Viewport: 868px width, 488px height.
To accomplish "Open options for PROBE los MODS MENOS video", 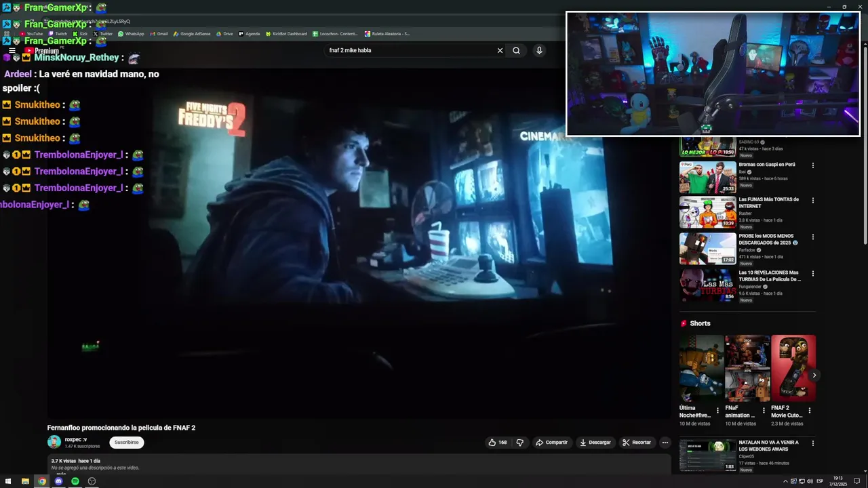I will click(x=812, y=237).
